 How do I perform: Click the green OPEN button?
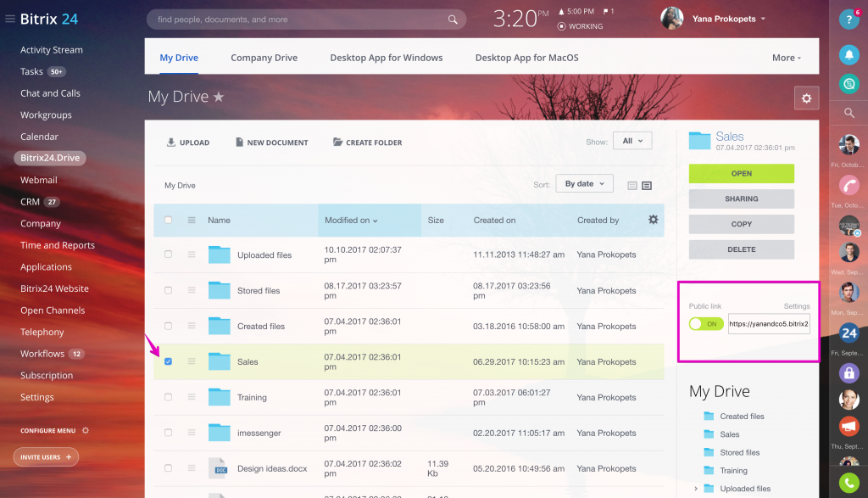pos(741,173)
